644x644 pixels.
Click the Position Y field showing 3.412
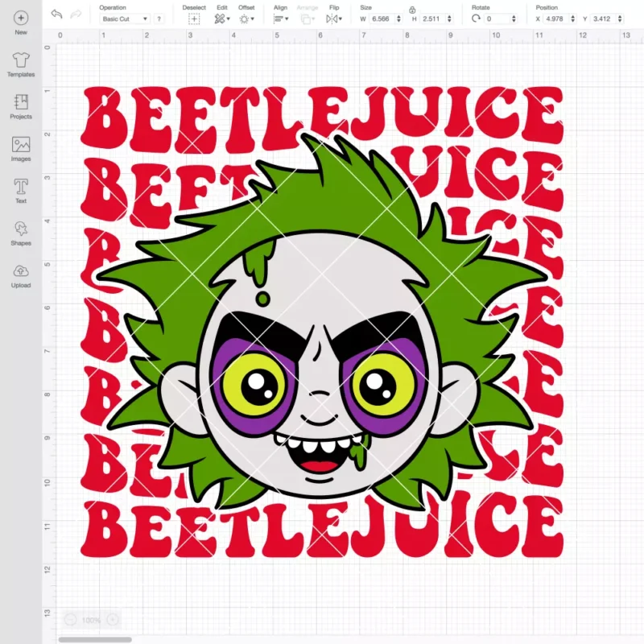[x=603, y=19]
